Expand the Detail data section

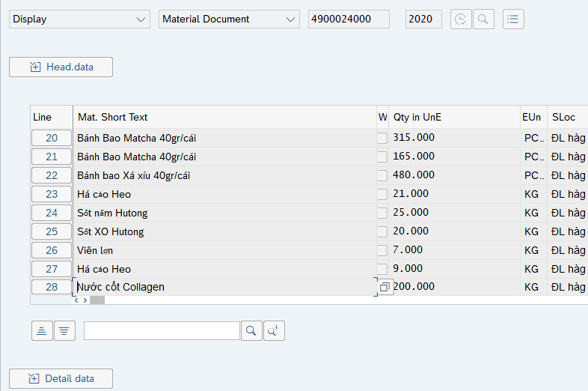coord(61,378)
